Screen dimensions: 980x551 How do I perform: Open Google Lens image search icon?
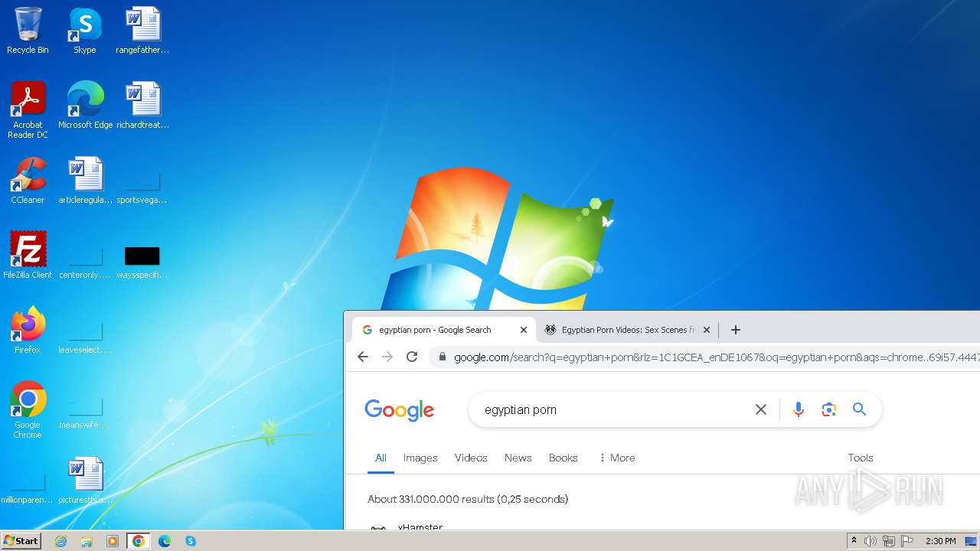click(x=828, y=409)
